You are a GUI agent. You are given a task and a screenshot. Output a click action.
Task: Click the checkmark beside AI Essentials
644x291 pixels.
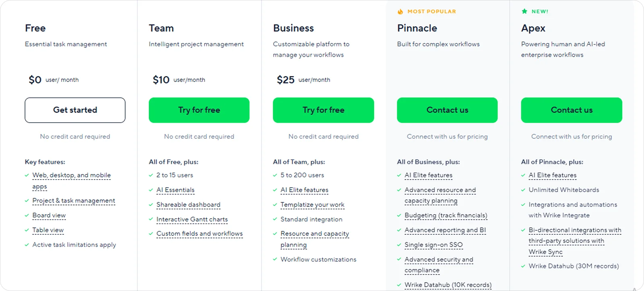click(x=151, y=190)
